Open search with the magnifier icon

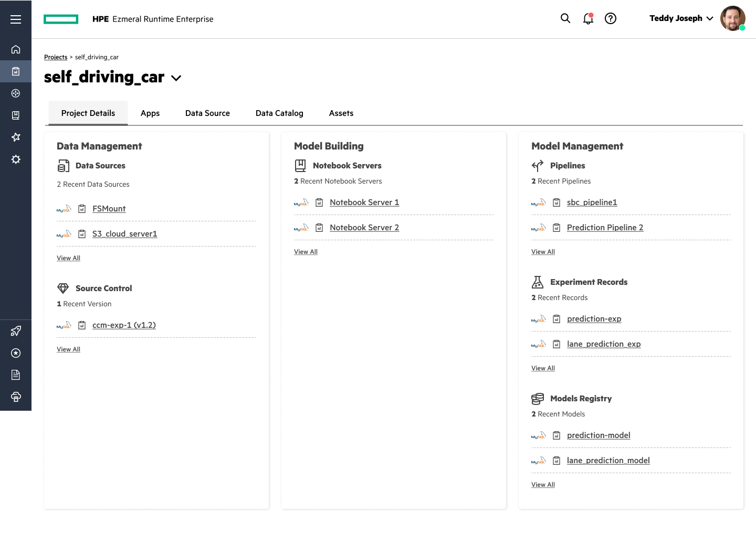(565, 18)
